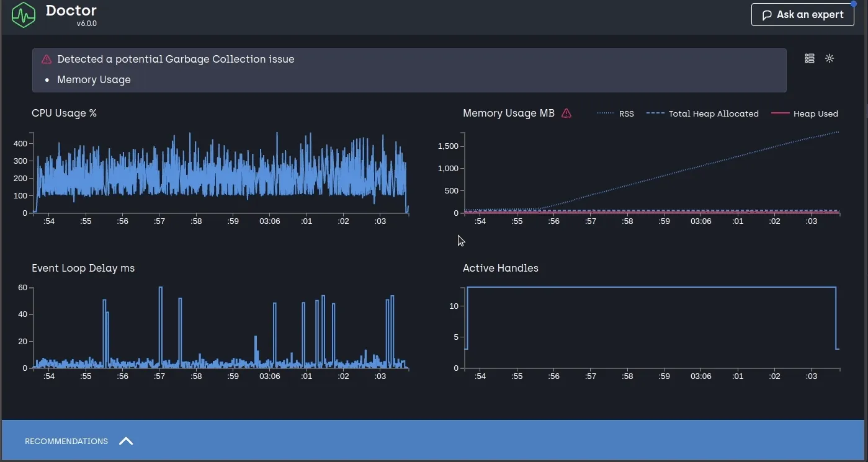Viewport: 868px width, 462px height.
Task: Click the warning triangle in the alert banner
Action: pos(47,60)
